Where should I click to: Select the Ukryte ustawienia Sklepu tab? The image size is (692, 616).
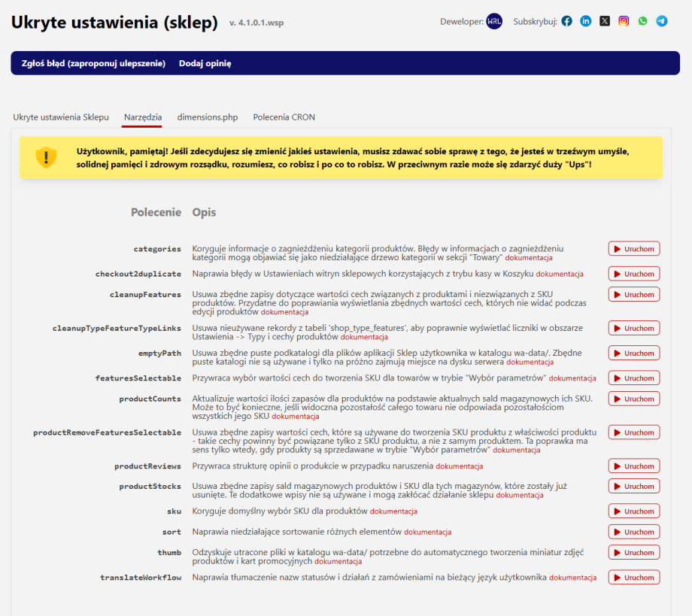[61, 117]
